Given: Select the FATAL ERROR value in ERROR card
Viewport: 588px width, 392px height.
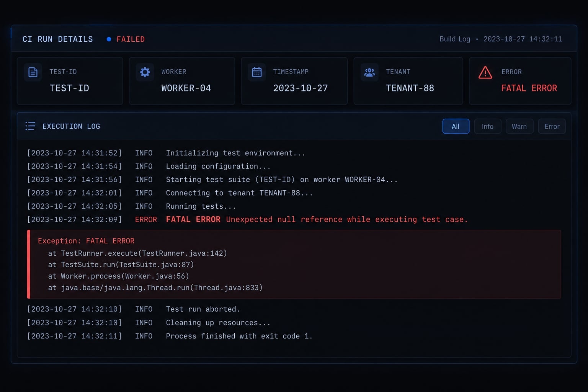Looking at the screenshot, I should coord(529,88).
